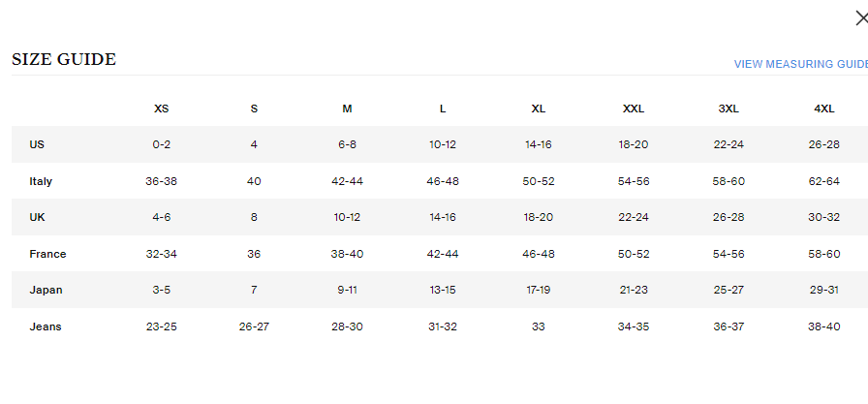Select the 4XL column header
Screen dimensions: 868x404
(823, 109)
